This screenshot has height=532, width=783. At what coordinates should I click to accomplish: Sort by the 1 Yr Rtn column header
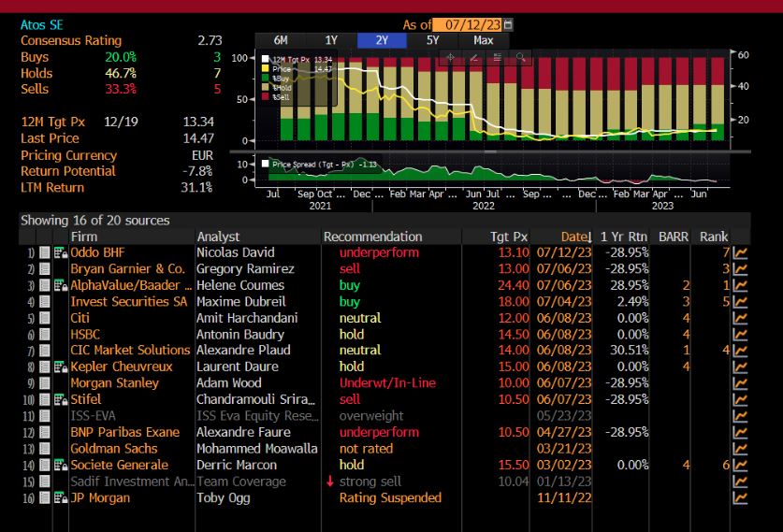point(623,237)
